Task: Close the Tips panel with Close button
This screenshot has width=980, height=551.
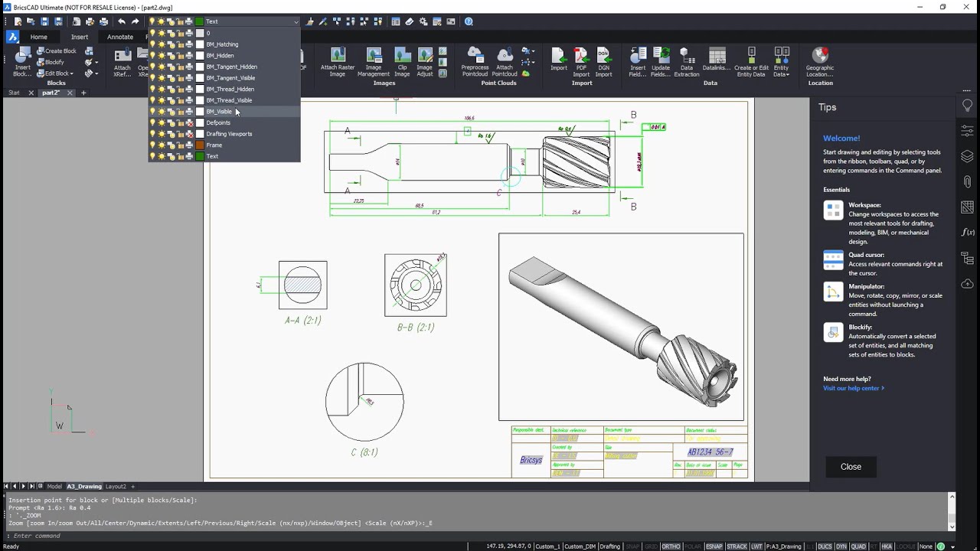Action: coord(851,467)
